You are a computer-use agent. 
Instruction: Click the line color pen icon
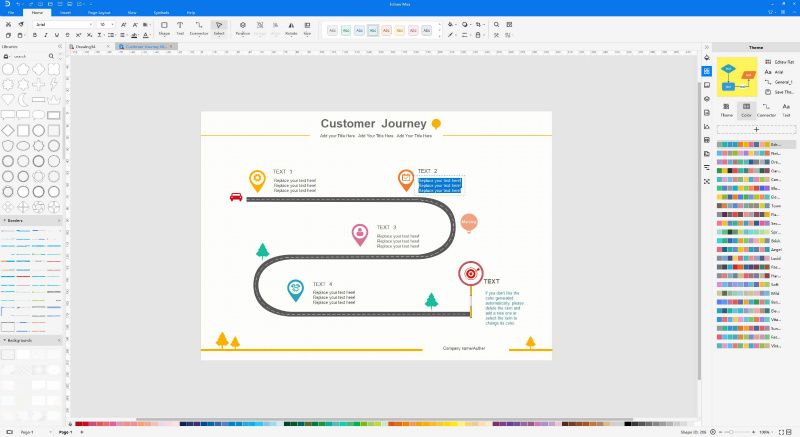[451, 35]
